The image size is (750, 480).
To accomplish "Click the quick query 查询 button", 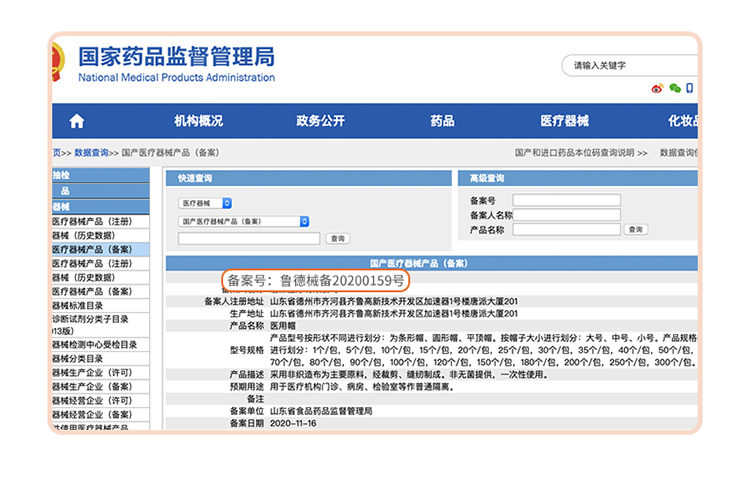I will point(338,238).
